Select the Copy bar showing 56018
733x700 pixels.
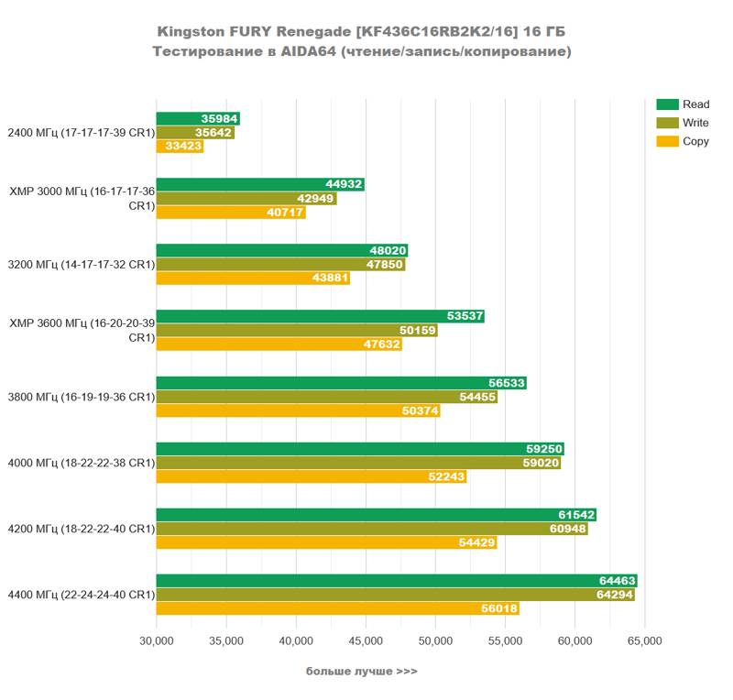[x=337, y=608]
